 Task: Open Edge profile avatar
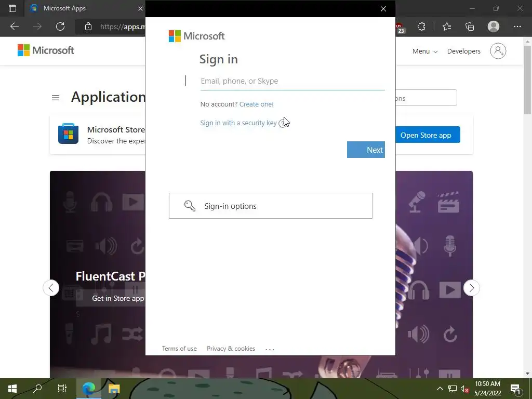[494, 26]
